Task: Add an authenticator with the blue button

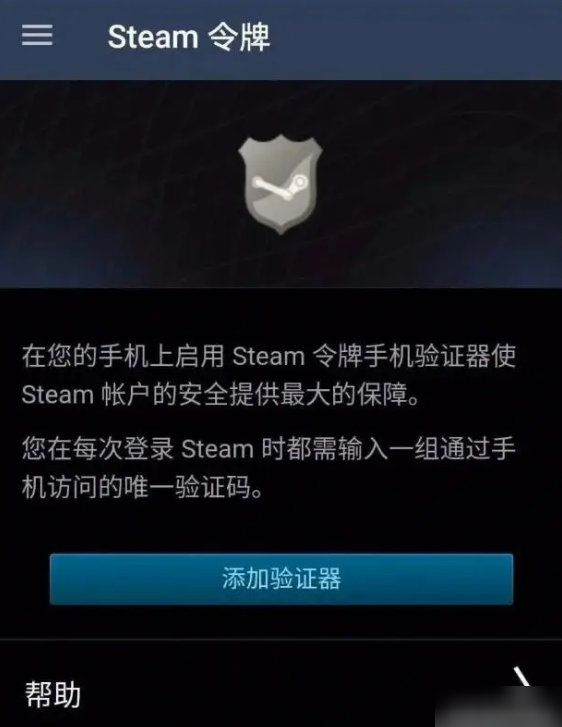Action: tap(281, 579)
